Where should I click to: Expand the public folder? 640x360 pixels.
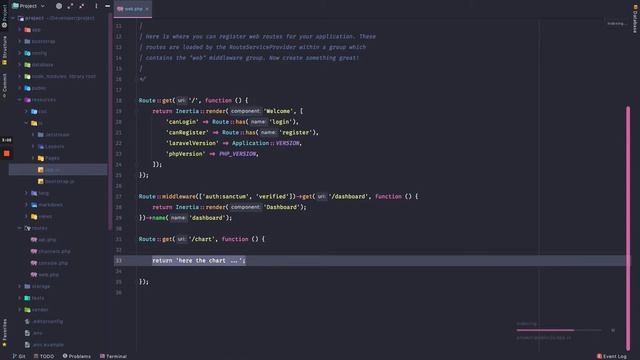pyautogui.click(x=20, y=88)
